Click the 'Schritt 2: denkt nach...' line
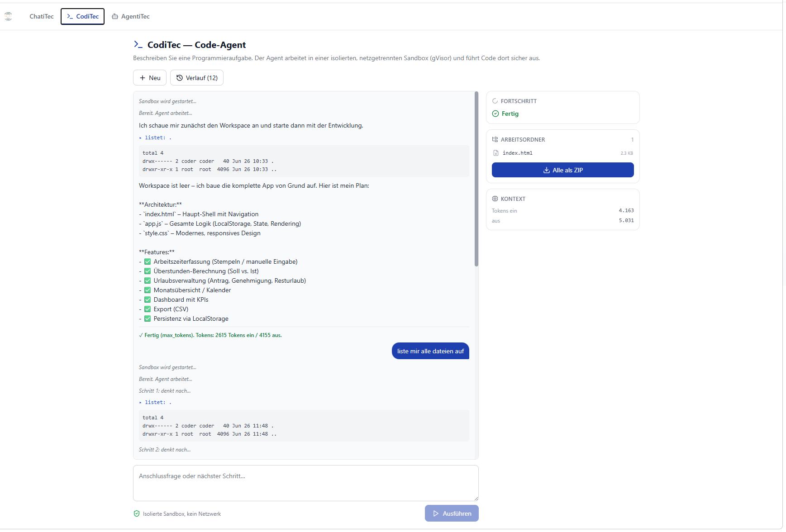The height and width of the screenshot is (532, 786). coord(165,450)
